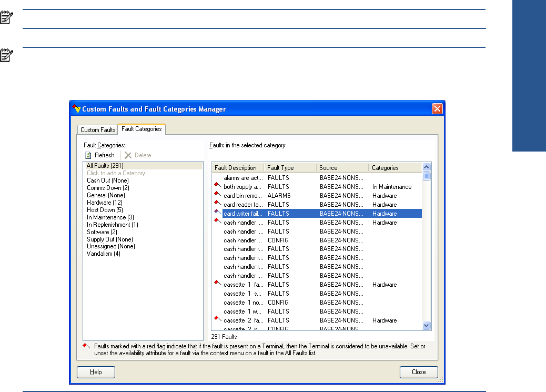Sort by Fault Type column header

[280, 168]
